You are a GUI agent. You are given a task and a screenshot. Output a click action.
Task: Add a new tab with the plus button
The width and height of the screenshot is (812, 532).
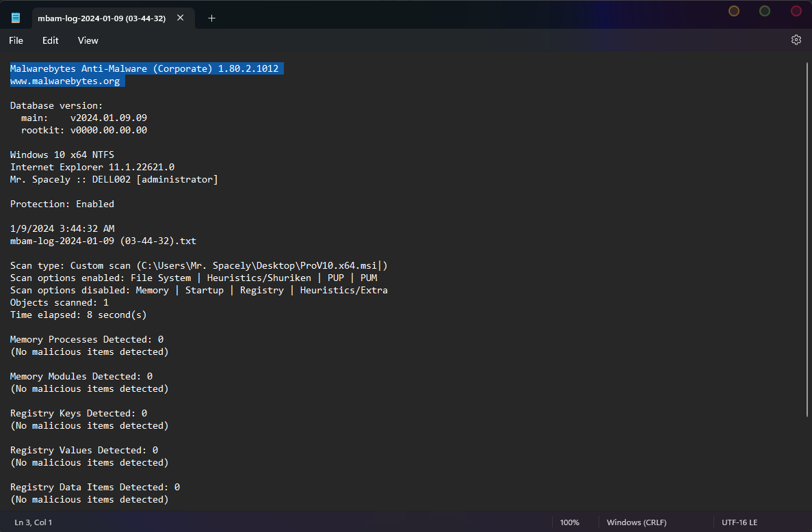211,18
